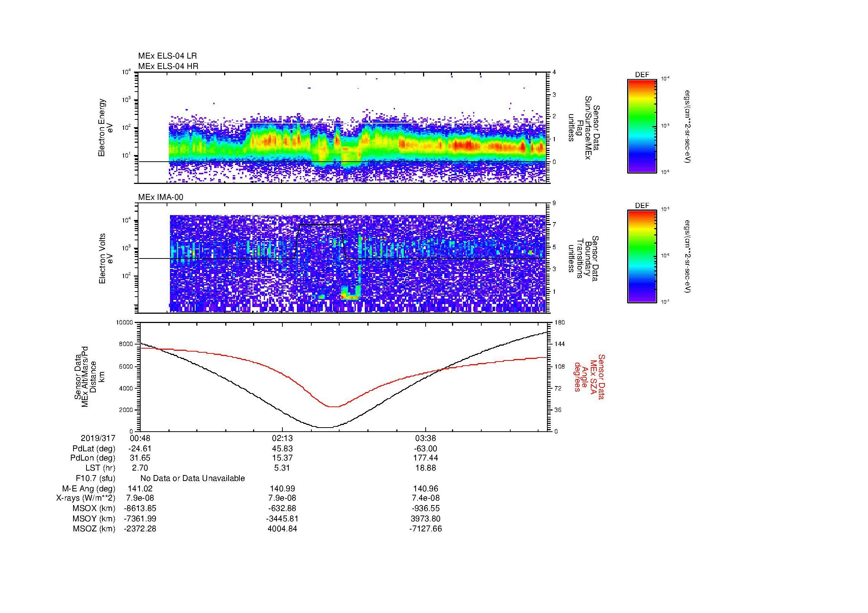Click 'No Data or Data Unavailable' text
868x613 pixels.
click(193, 478)
